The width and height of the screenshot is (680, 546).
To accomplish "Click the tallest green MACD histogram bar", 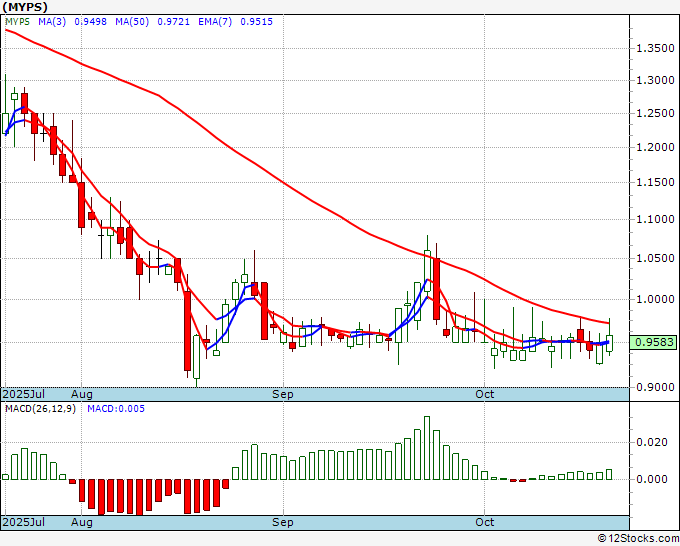I will pos(427,448).
